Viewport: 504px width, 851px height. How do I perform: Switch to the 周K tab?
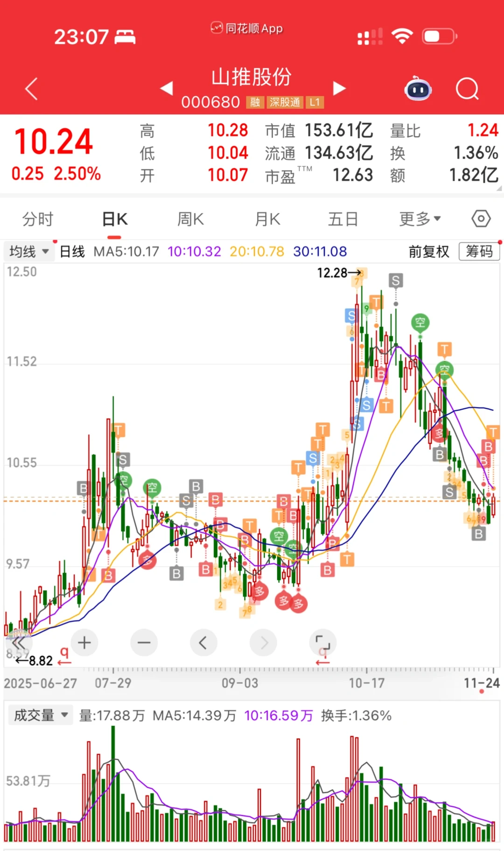[190, 219]
